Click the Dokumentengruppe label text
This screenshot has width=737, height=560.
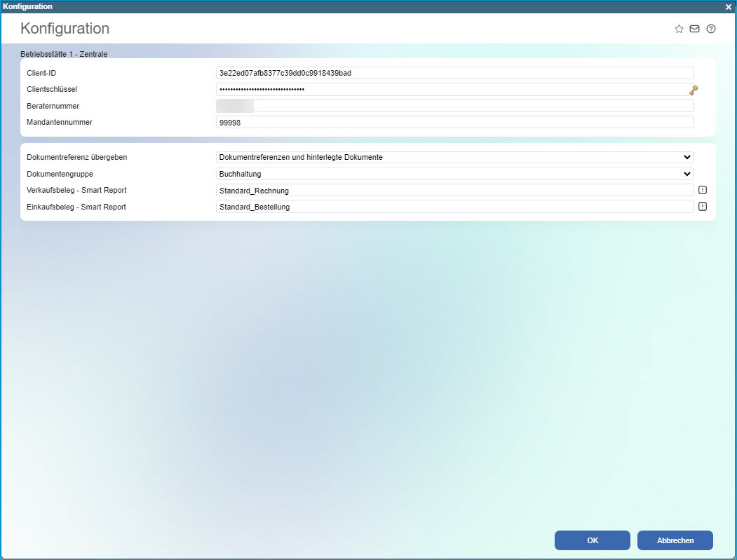[60, 174]
